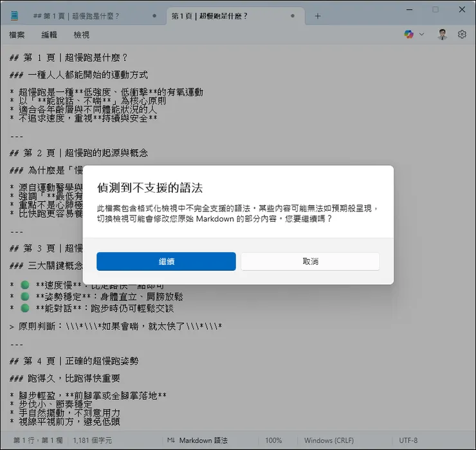Click the 1,181 個字元 character count
The height and width of the screenshot is (450, 476).
click(x=92, y=440)
